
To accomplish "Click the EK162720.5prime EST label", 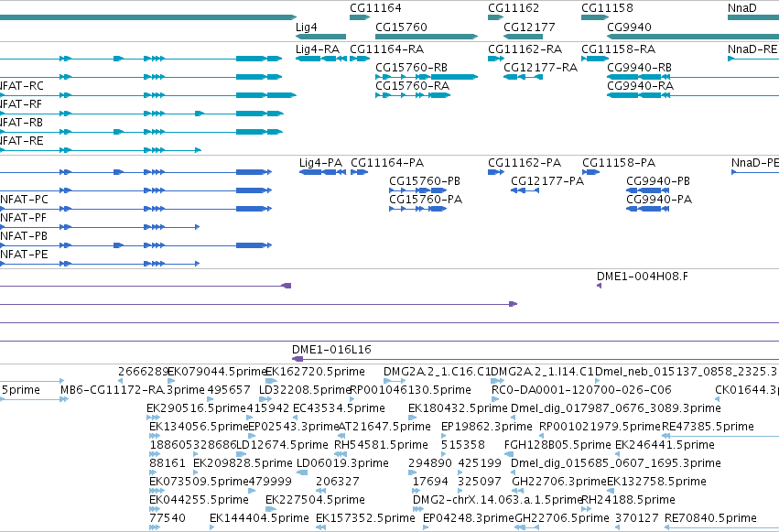I will (315, 372).
